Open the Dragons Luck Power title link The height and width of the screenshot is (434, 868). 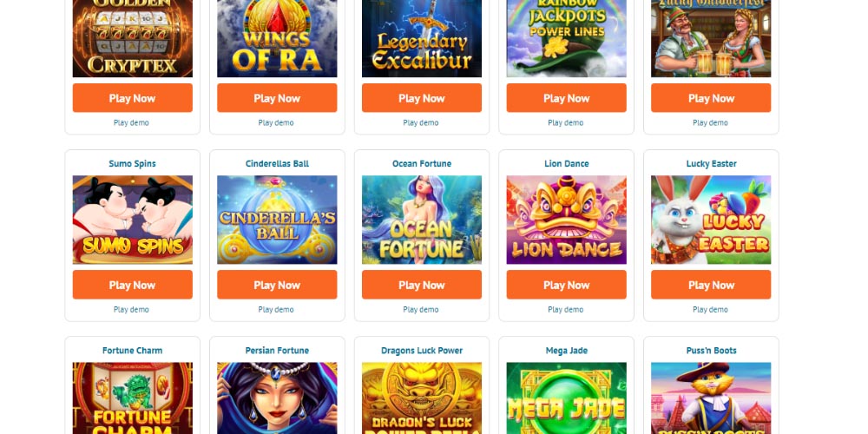click(x=422, y=351)
